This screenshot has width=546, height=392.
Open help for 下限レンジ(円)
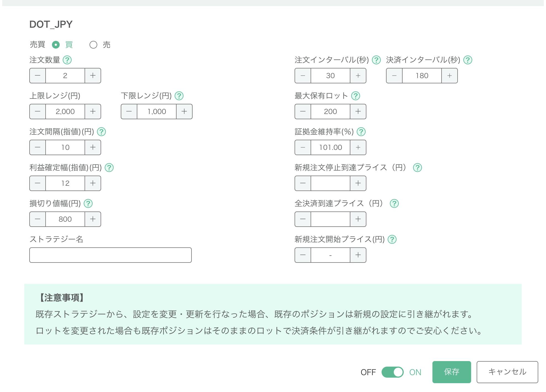click(x=179, y=96)
